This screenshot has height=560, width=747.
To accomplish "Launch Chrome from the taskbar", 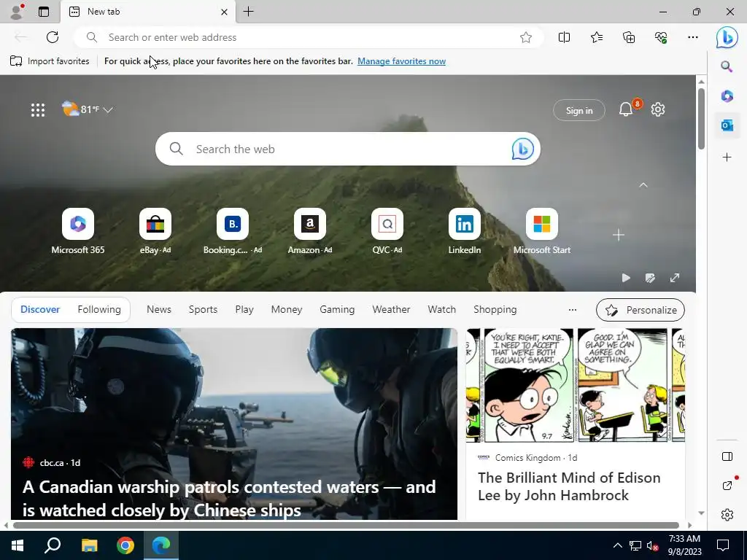I will point(125,545).
